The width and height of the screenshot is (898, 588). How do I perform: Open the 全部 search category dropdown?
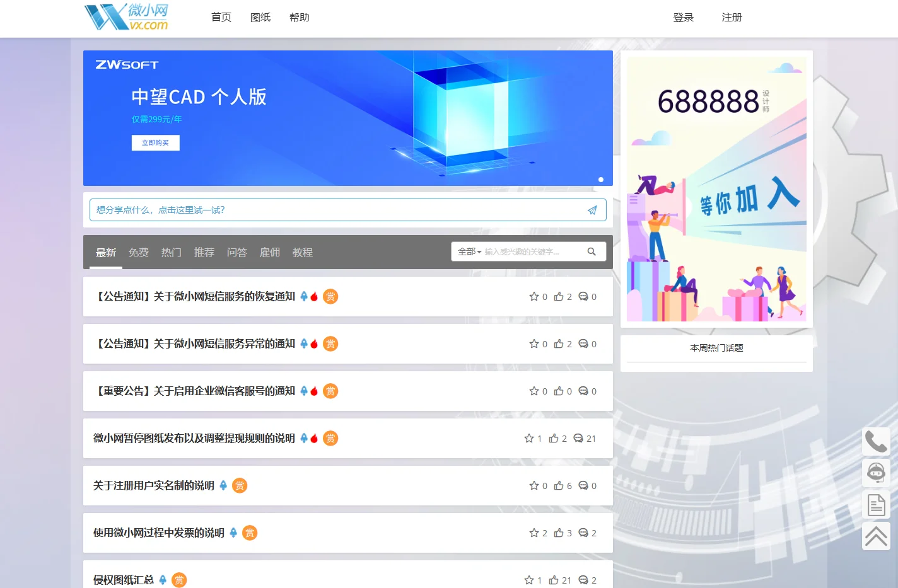469,251
